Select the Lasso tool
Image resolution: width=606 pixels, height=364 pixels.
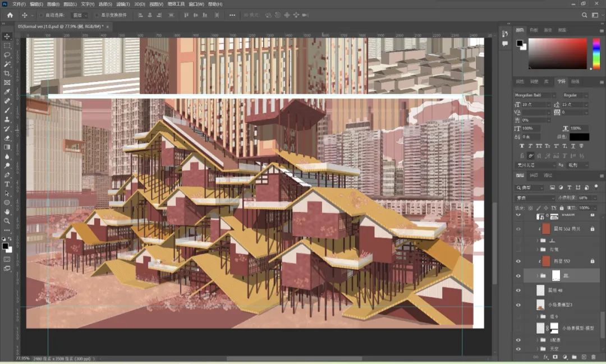(7, 55)
